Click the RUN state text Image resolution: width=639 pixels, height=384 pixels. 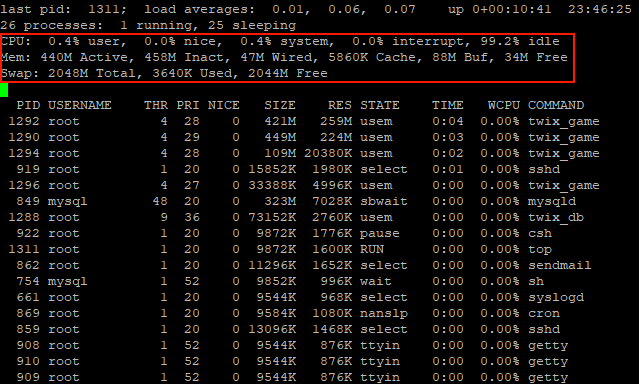[x=372, y=249]
